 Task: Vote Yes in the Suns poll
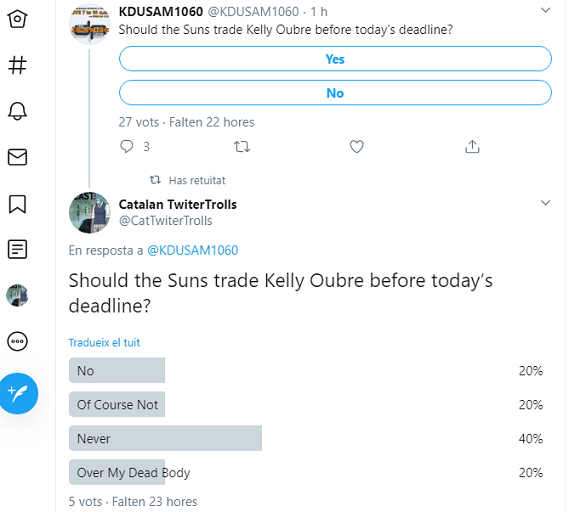pyautogui.click(x=335, y=59)
